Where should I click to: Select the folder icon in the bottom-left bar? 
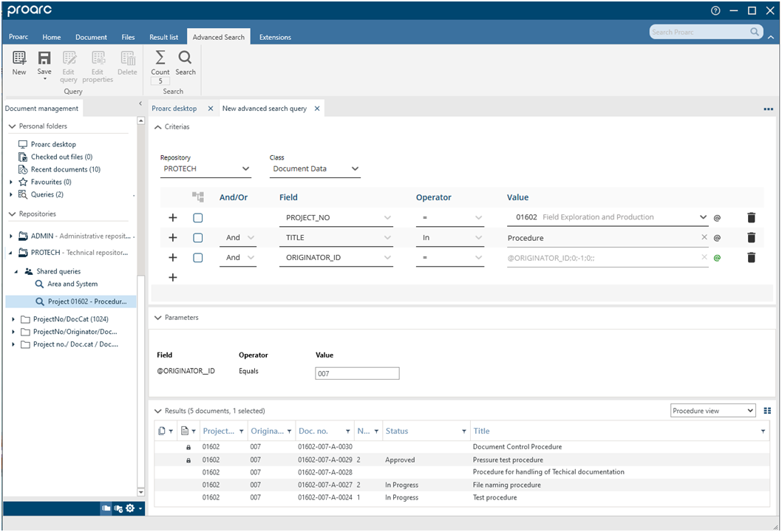click(106, 508)
